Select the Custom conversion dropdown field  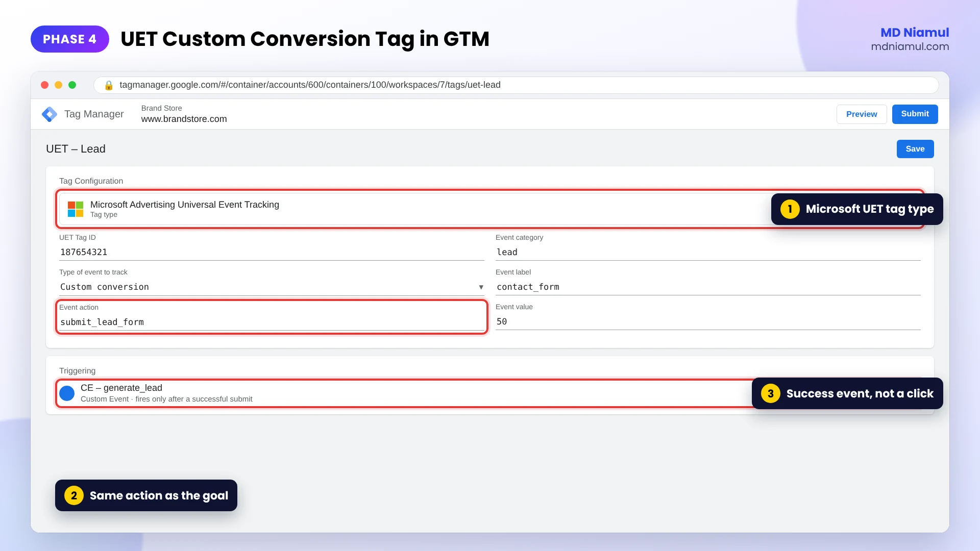pyautogui.click(x=272, y=287)
